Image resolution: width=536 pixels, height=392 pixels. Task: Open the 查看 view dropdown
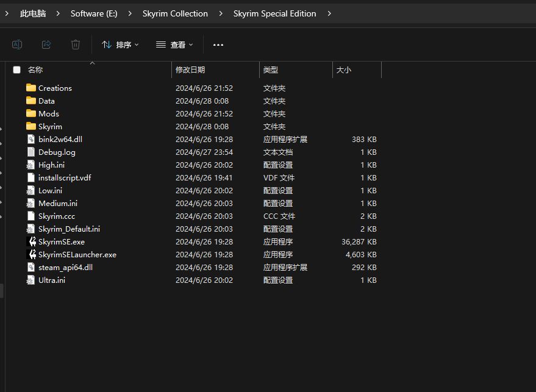point(174,45)
